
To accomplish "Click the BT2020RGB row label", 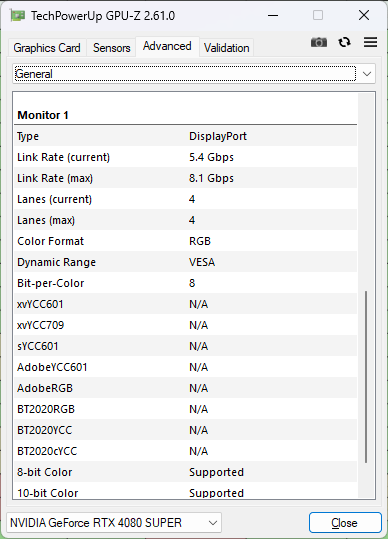I will 46,409.
